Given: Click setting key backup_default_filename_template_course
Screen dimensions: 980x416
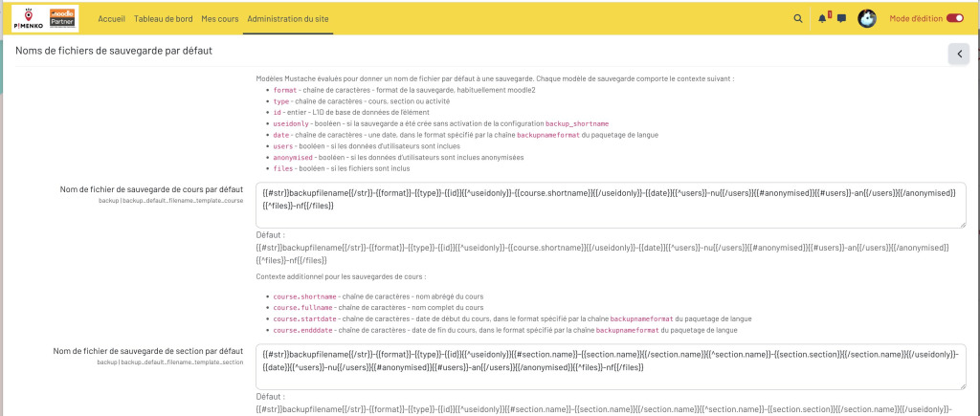Looking at the screenshot, I should click(x=170, y=201).
